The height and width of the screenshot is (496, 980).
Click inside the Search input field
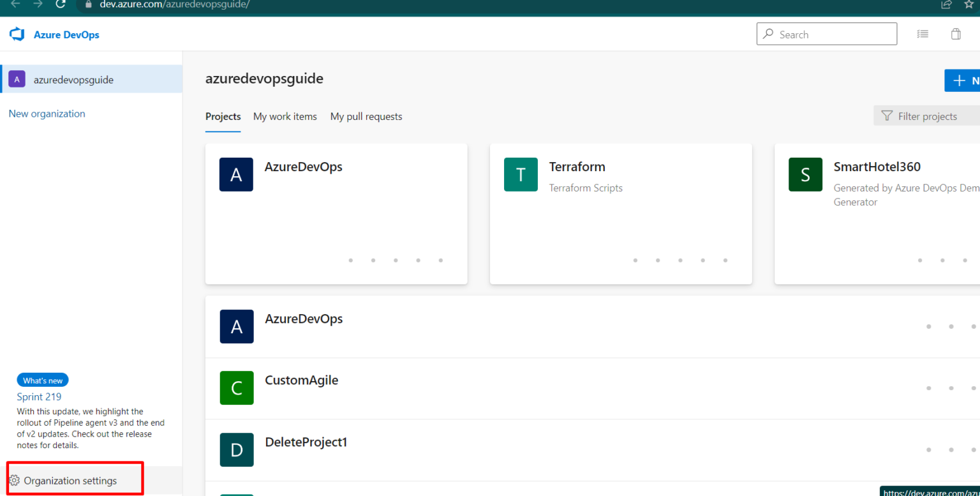point(826,33)
